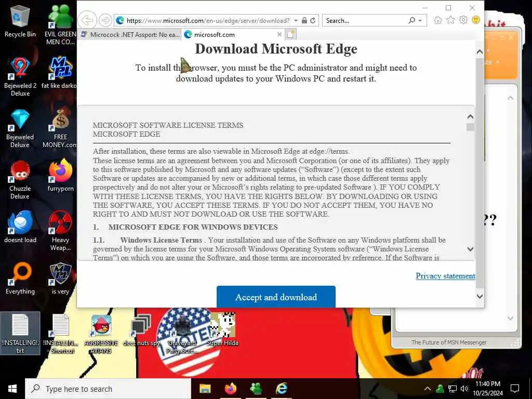Click the Type here to search box
This screenshot has height=399, width=532.
pyautogui.click(x=108, y=389)
